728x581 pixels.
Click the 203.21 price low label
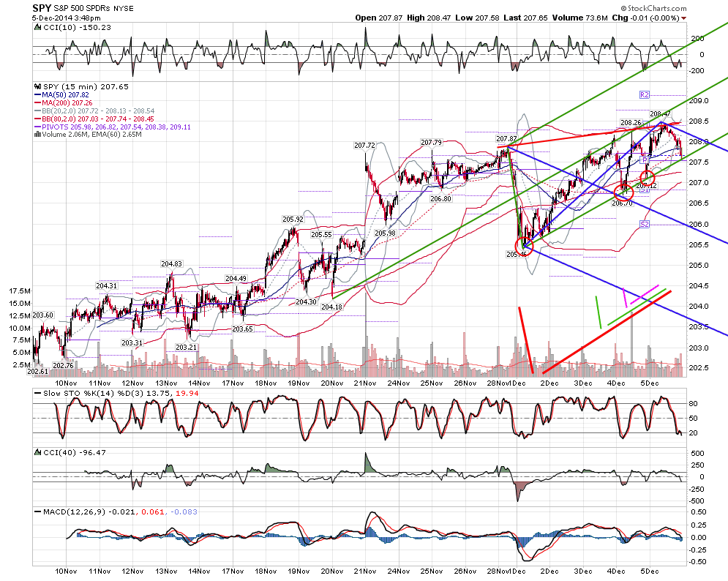point(186,348)
